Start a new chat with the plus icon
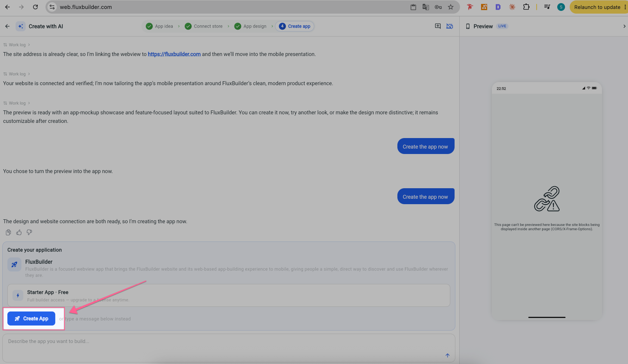Image resolution: width=628 pixels, height=364 pixels. coord(438,26)
